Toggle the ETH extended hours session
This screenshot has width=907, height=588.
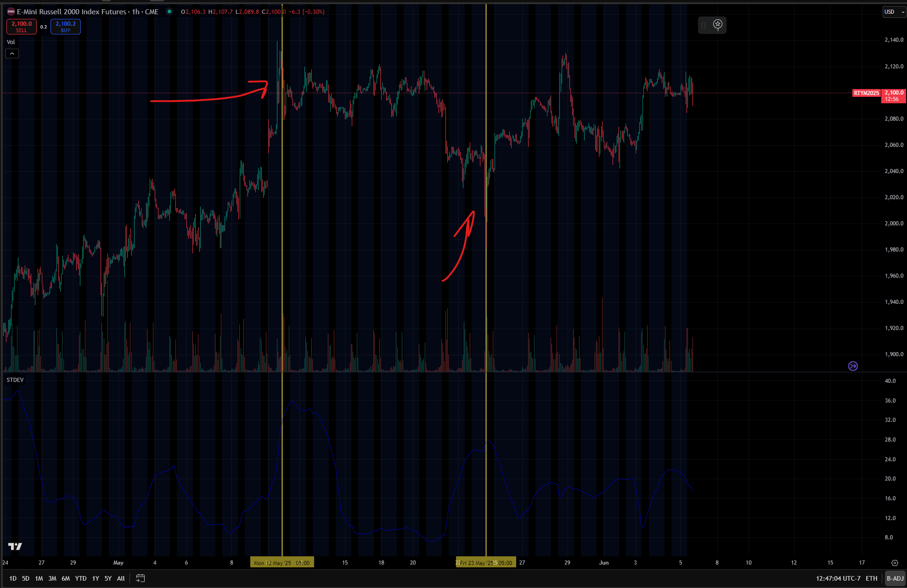pyautogui.click(x=871, y=578)
